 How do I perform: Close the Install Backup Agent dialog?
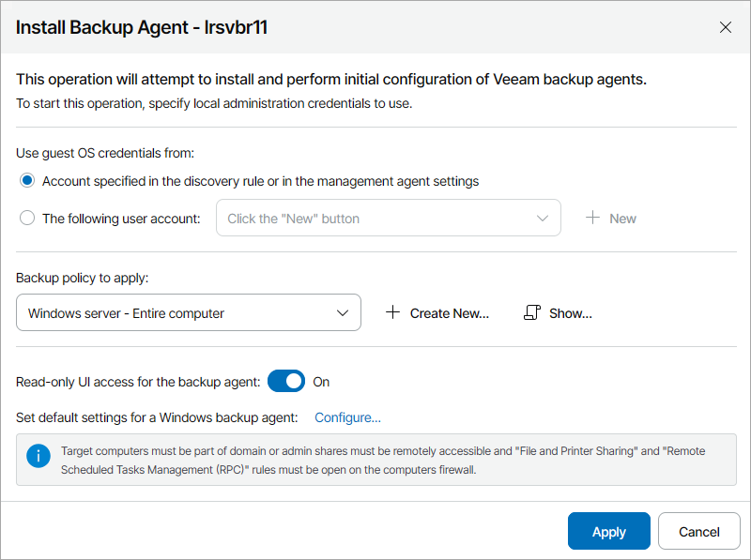pos(726,27)
